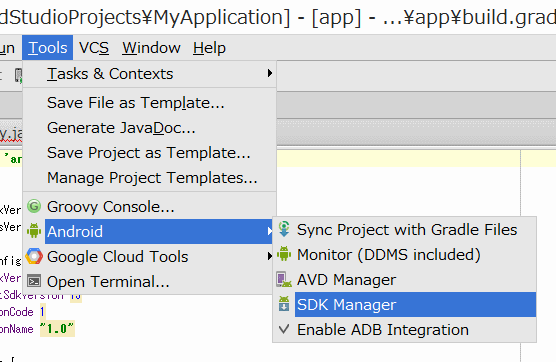Expand the Android submenu arrow

click(x=269, y=231)
